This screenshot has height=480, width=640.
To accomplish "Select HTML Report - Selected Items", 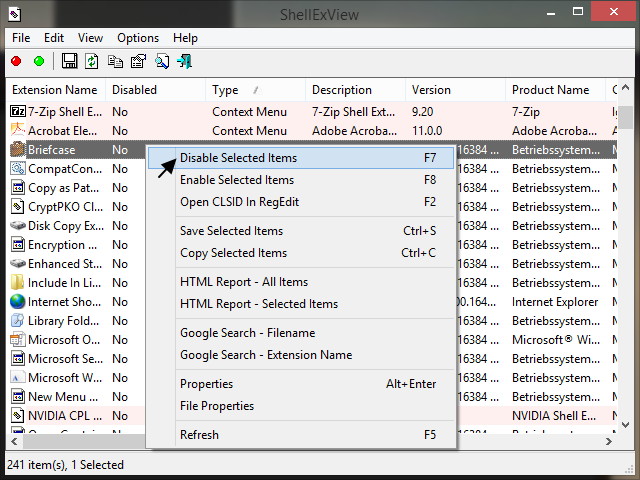I will (301, 304).
